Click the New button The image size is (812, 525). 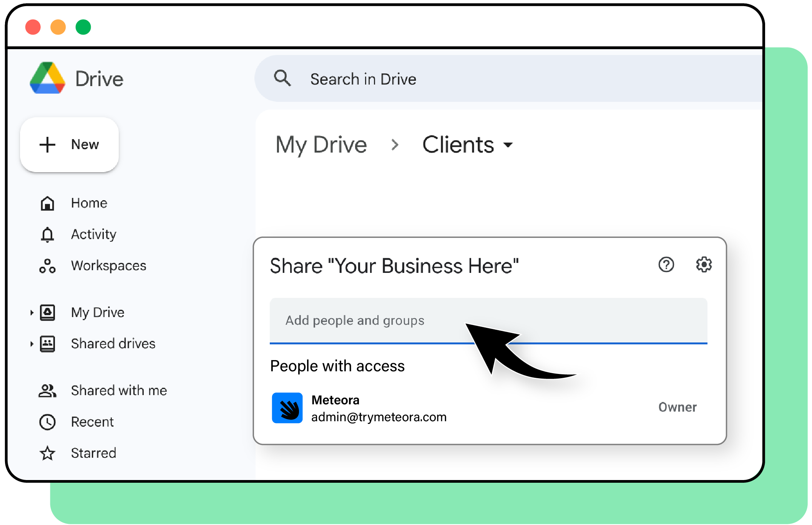(x=70, y=145)
